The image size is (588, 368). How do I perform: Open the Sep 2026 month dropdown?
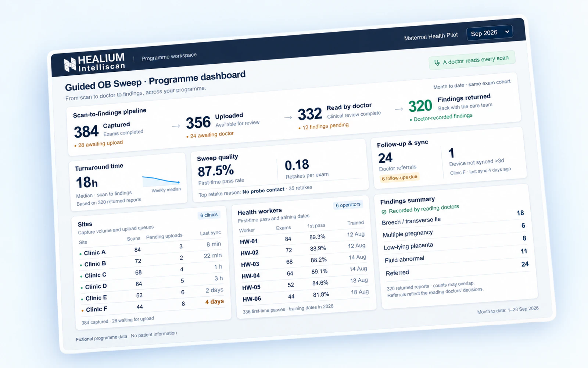coord(490,33)
